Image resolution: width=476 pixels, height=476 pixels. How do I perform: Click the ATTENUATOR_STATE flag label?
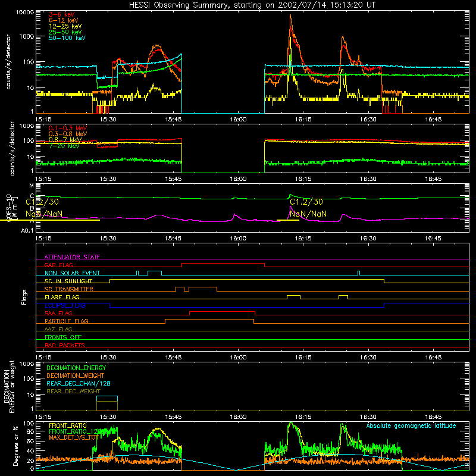[x=72, y=257]
